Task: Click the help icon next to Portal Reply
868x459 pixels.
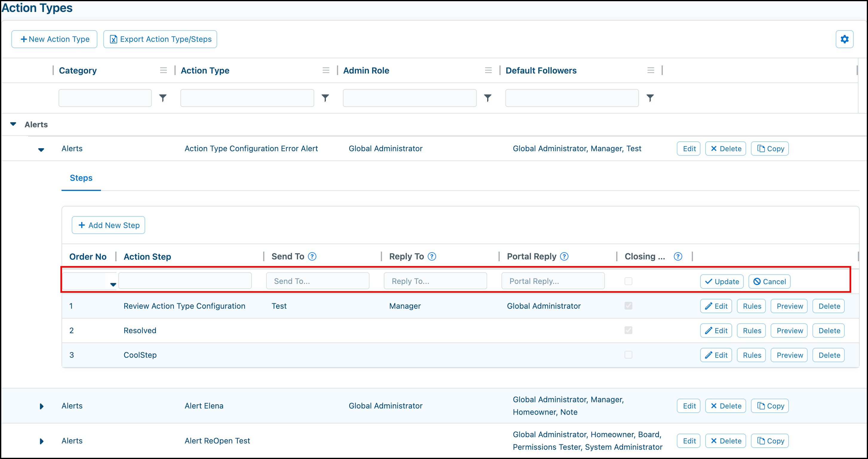Action: [564, 256]
